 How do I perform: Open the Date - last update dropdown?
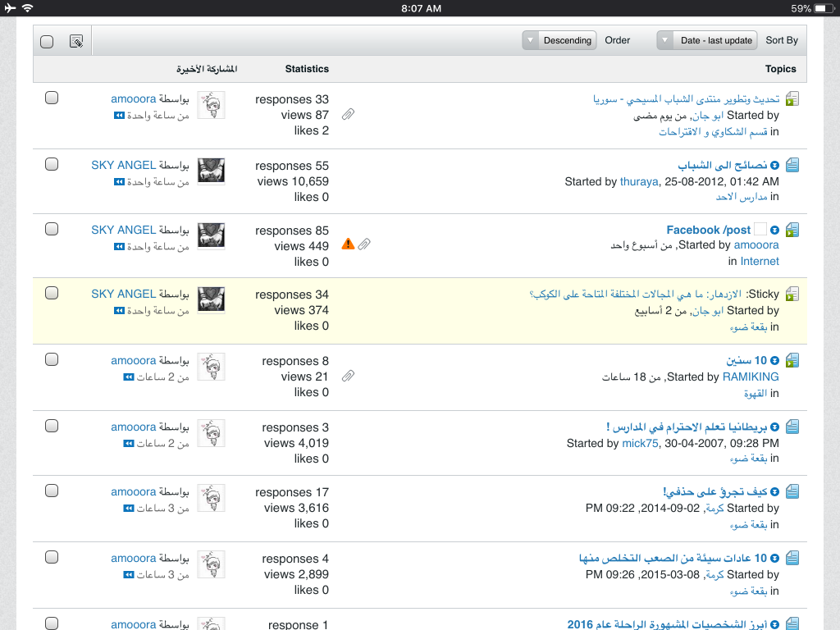[x=706, y=40]
